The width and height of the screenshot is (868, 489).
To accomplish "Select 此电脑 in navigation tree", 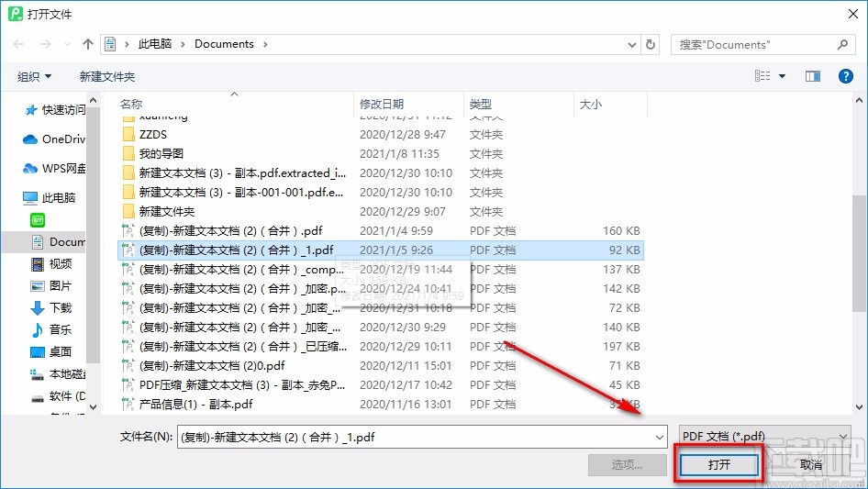I will point(49,197).
